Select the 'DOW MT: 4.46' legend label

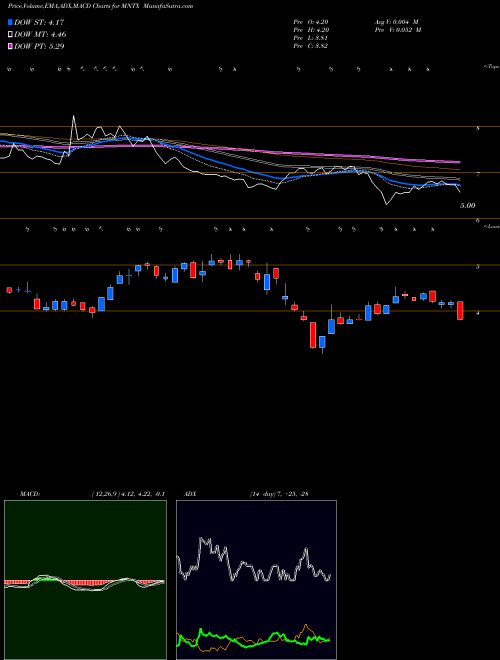coord(40,35)
